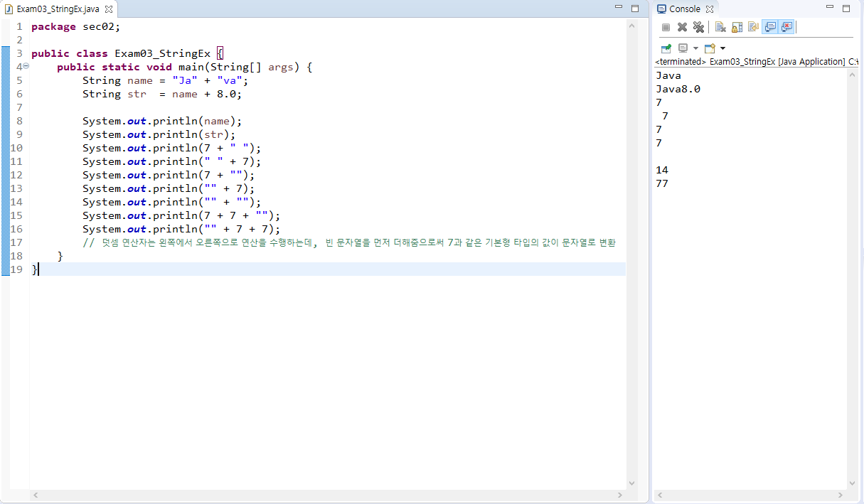Click the Java file icon on the editor tab

[9, 9]
